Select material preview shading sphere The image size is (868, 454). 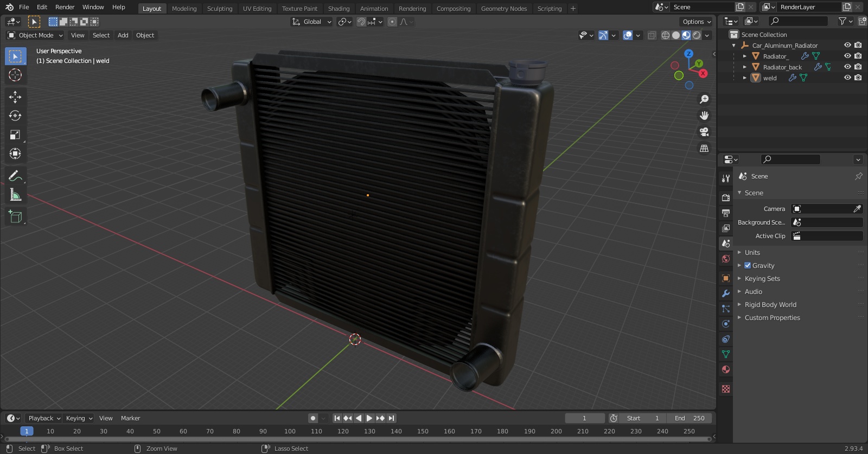(x=686, y=35)
